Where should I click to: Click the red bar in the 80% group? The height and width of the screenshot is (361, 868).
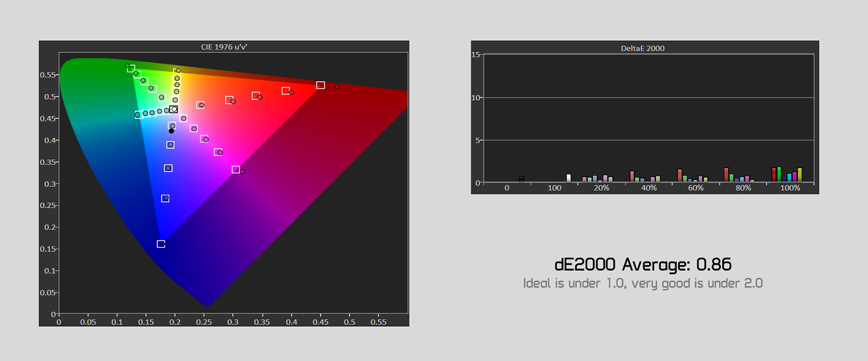click(727, 175)
